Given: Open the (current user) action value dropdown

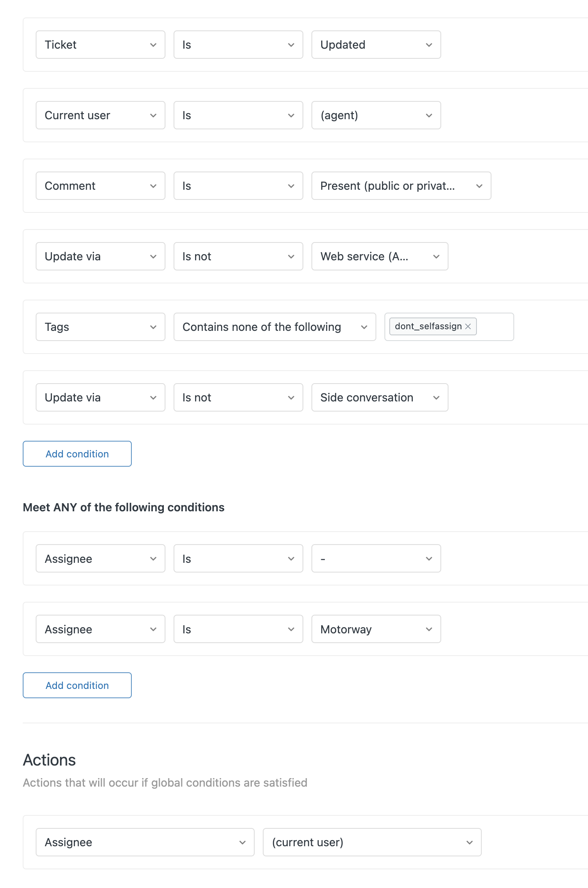Looking at the screenshot, I should (372, 842).
